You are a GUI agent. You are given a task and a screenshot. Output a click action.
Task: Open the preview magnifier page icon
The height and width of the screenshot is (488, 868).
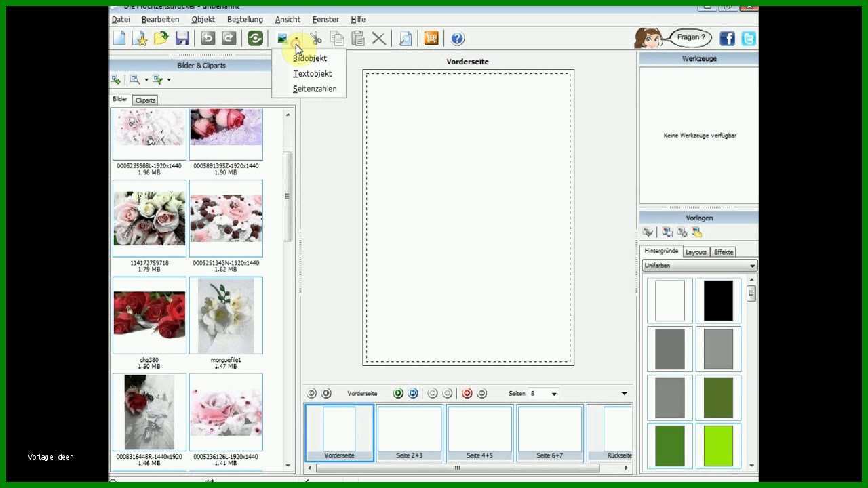(406, 39)
